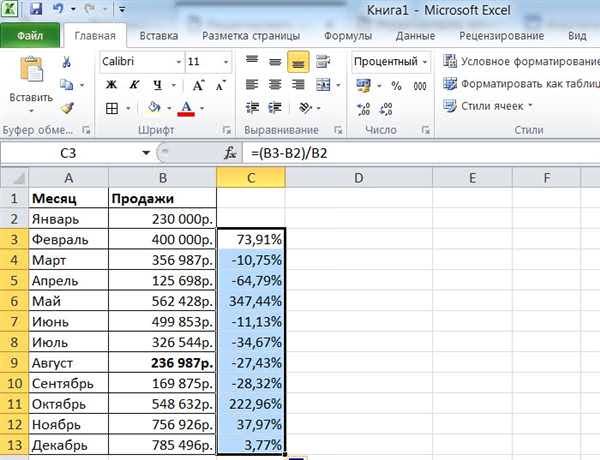Toggle bold formatting (Ж)
Image resolution: width=600 pixels, height=460 pixels.
pyautogui.click(x=111, y=85)
